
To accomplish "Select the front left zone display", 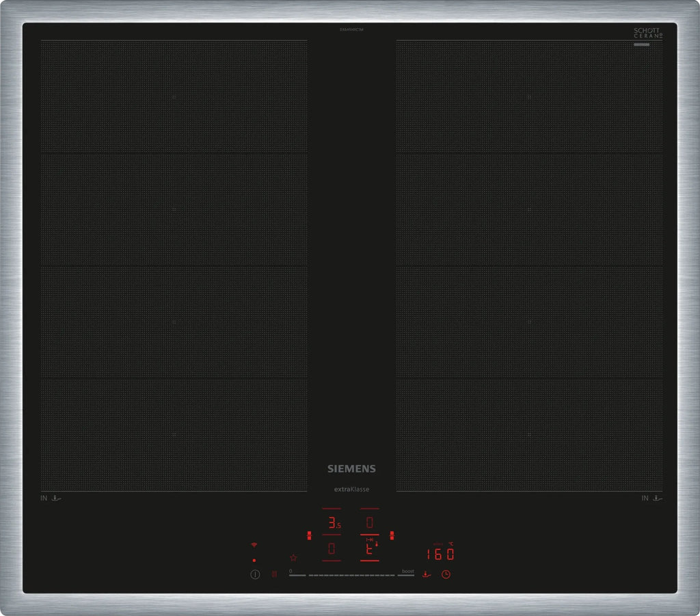I will tap(332, 549).
